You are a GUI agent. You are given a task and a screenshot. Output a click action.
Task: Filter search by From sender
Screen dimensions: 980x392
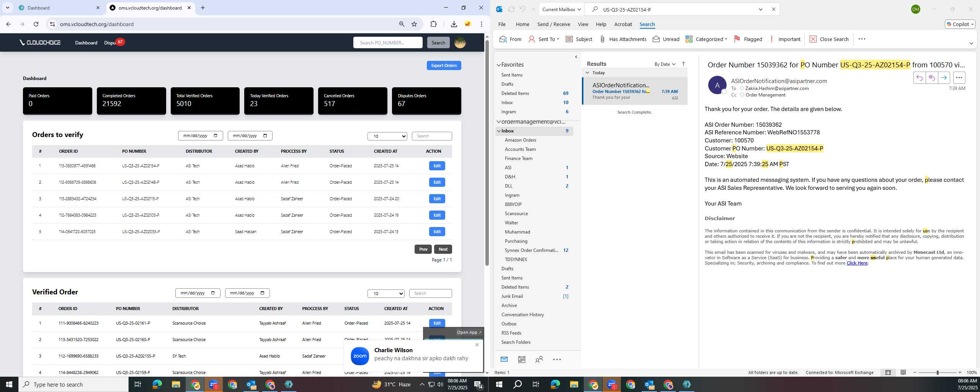[511, 39]
